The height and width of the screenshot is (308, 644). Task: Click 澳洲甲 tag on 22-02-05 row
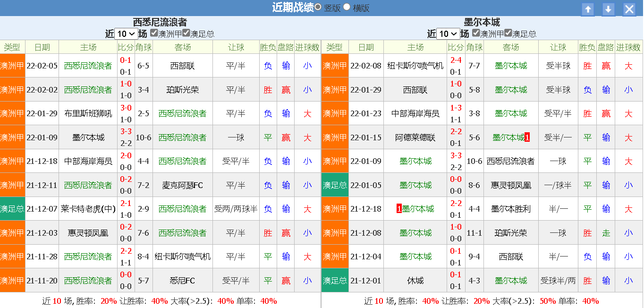pyautogui.click(x=12, y=66)
